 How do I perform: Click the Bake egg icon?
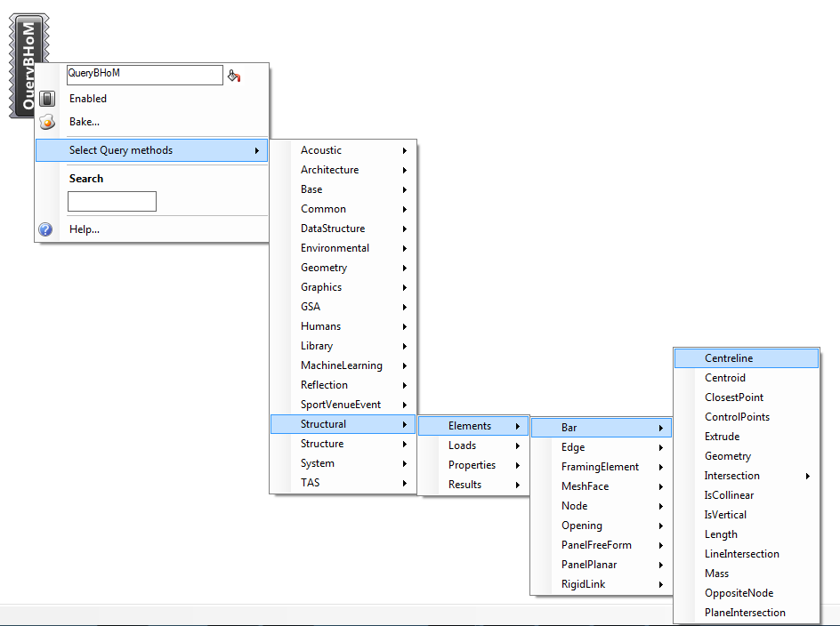pyautogui.click(x=48, y=122)
